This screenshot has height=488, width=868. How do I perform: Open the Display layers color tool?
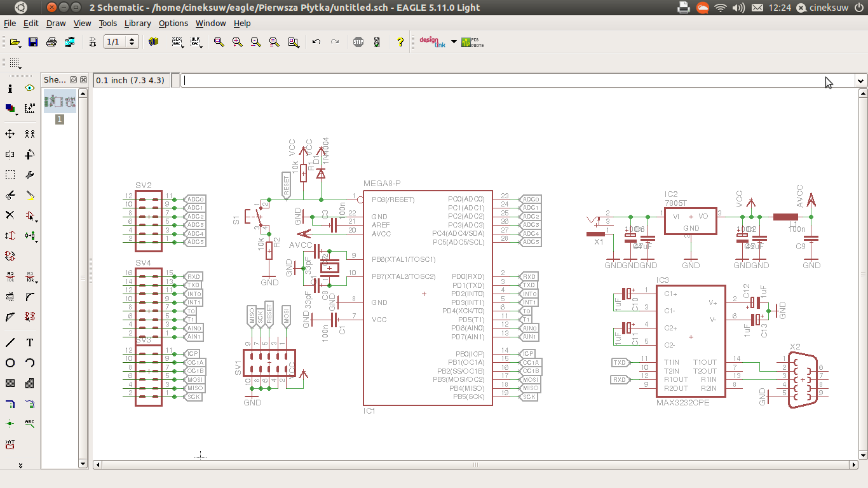pyautogui.click(x=10, y=108)
